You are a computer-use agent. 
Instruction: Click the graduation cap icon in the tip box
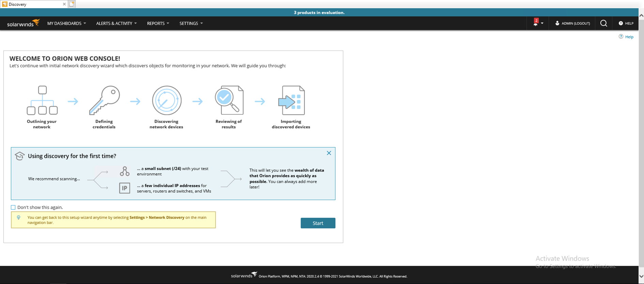point(20,156)
